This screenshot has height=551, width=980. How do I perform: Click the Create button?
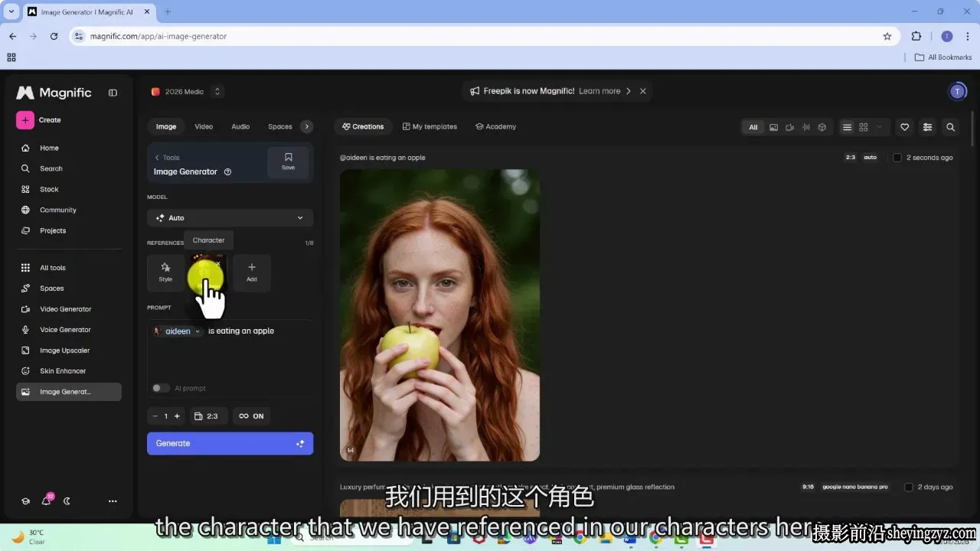(39, 120)
